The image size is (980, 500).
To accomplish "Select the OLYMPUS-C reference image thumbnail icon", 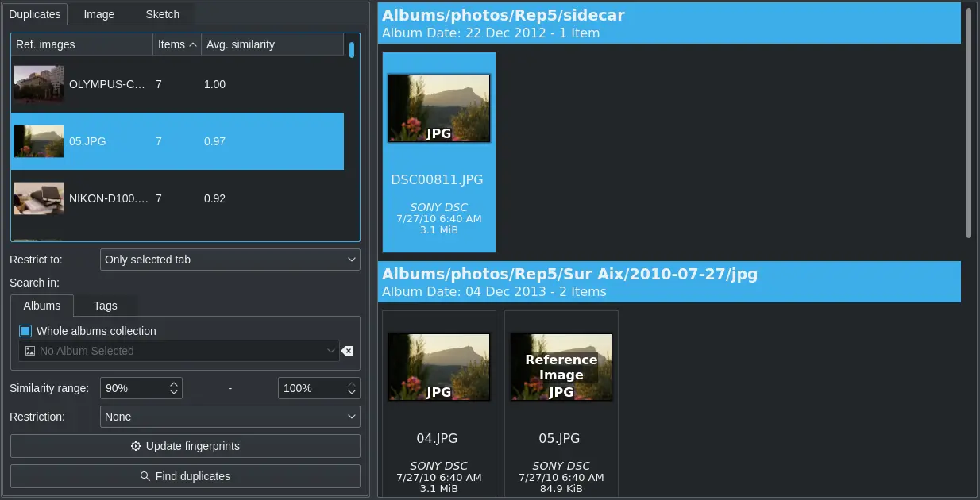I will [38, 83].
